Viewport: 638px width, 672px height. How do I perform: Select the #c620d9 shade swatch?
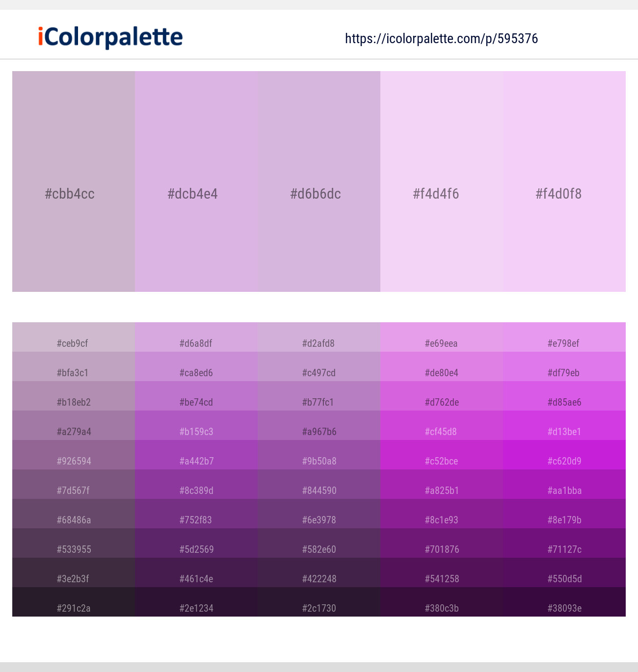[564, 461]
